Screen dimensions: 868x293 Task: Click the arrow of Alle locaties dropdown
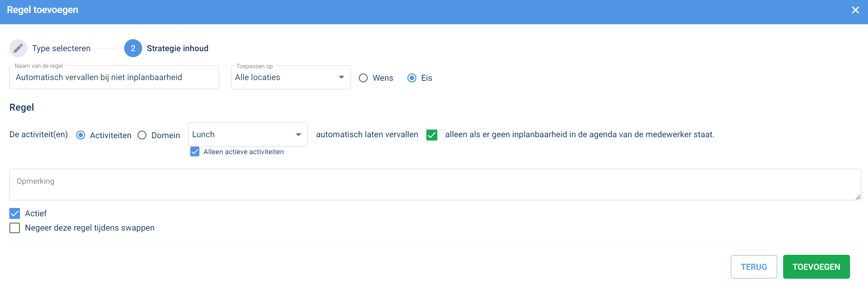[x=341, y=77]
